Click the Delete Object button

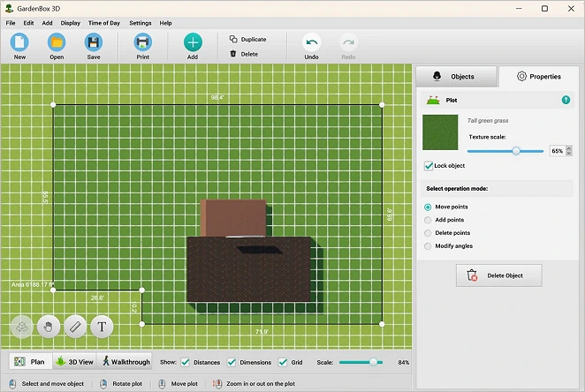tap(498, 275)
